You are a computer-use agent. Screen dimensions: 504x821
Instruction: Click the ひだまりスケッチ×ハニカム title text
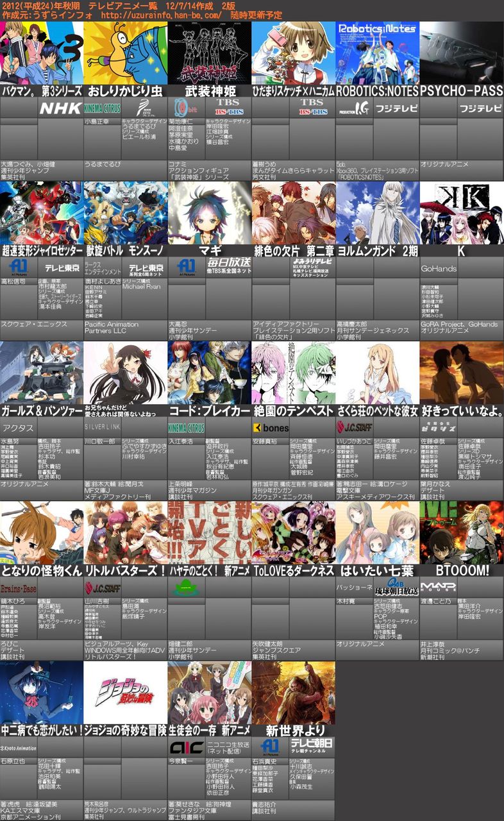tap(294, 92)
